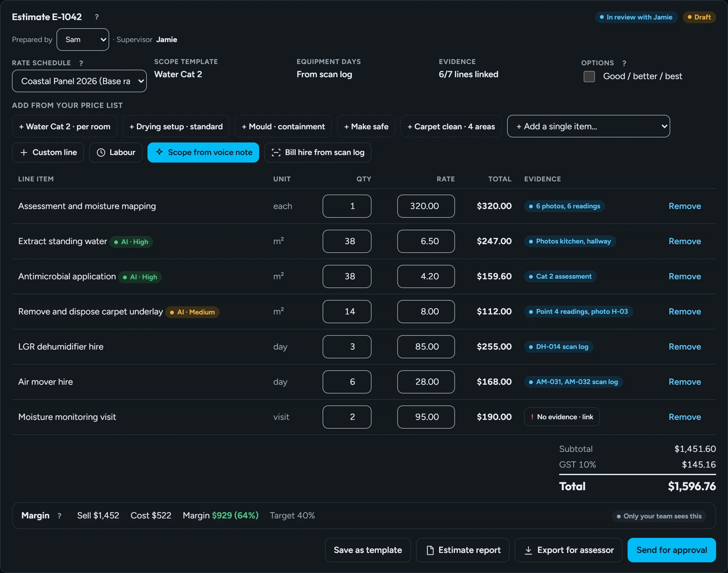Click quantity field for Antimicrobial application
Screen dimensions: 728x573
[x=347, y=276]
